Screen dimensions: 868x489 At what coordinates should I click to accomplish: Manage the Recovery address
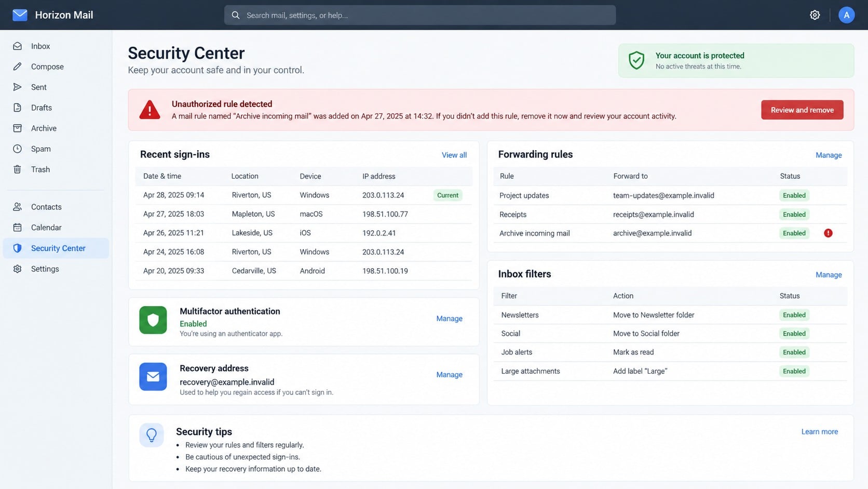pos(449,375)
